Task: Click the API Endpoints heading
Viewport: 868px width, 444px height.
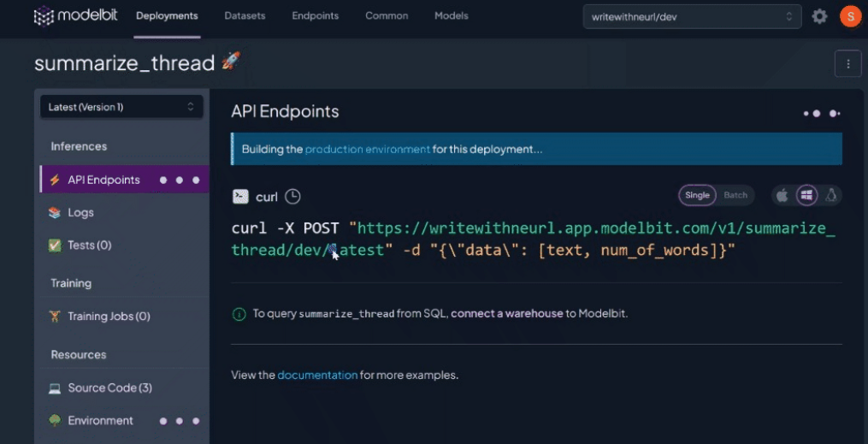Action: point(285,112)
